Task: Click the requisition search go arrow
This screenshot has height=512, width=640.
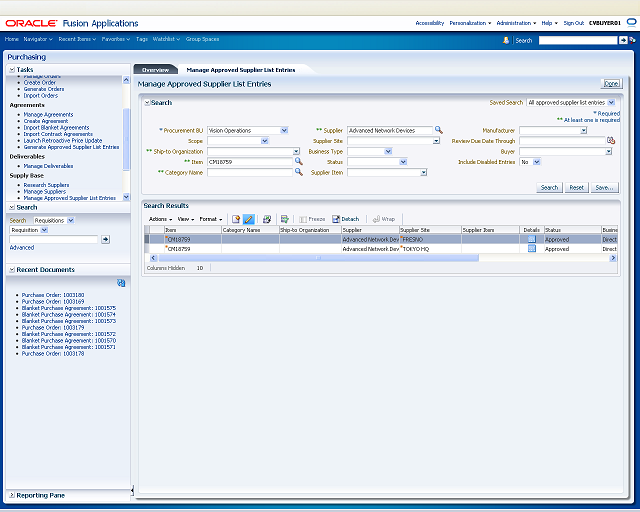Action: pos(105,239)
